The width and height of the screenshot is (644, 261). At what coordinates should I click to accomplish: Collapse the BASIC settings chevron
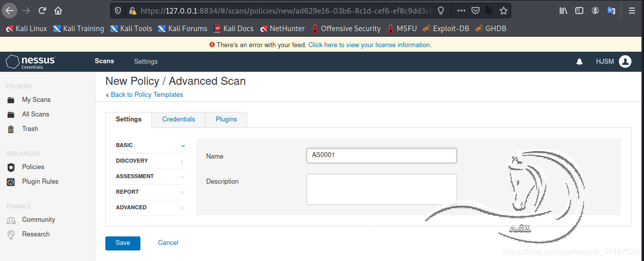183,146
